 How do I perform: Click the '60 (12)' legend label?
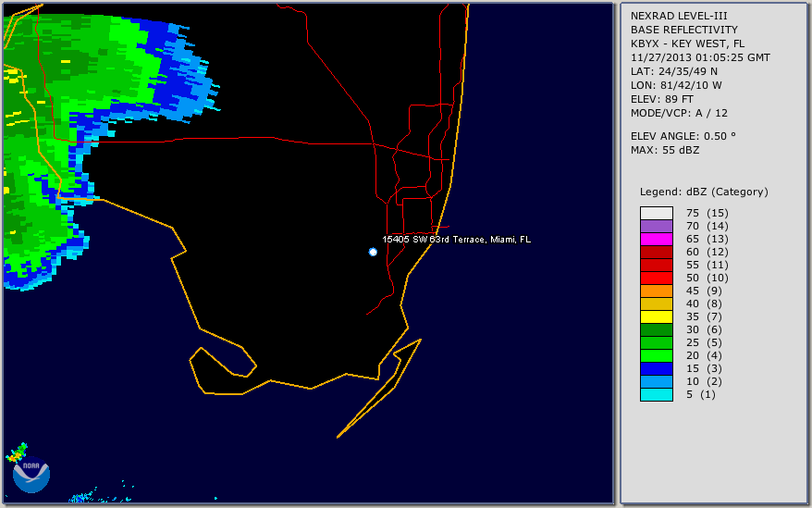(x=707, y=252)
